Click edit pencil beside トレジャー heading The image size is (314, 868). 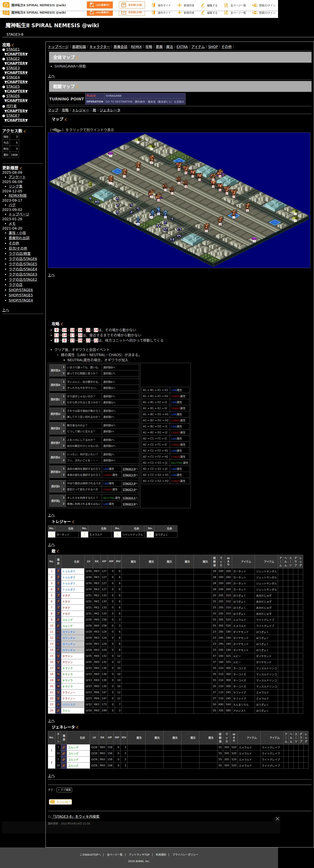point(73,522)
